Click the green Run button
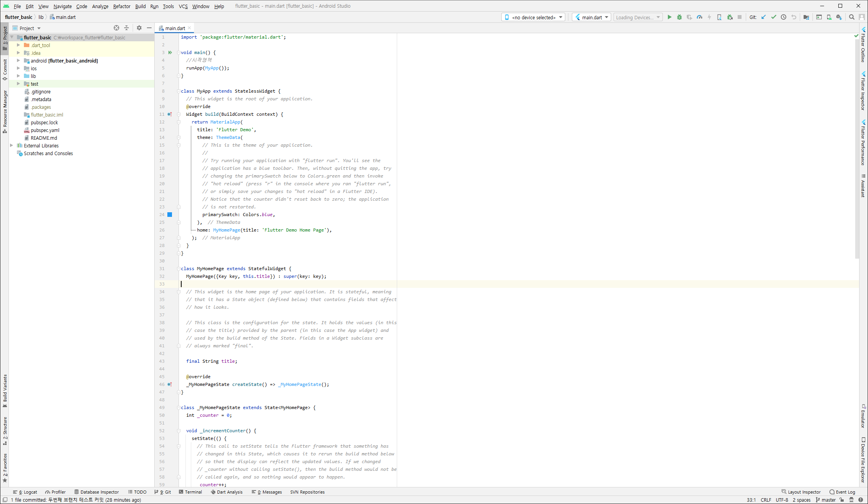The width and height of the screenshot is (868, 504). 669,17
